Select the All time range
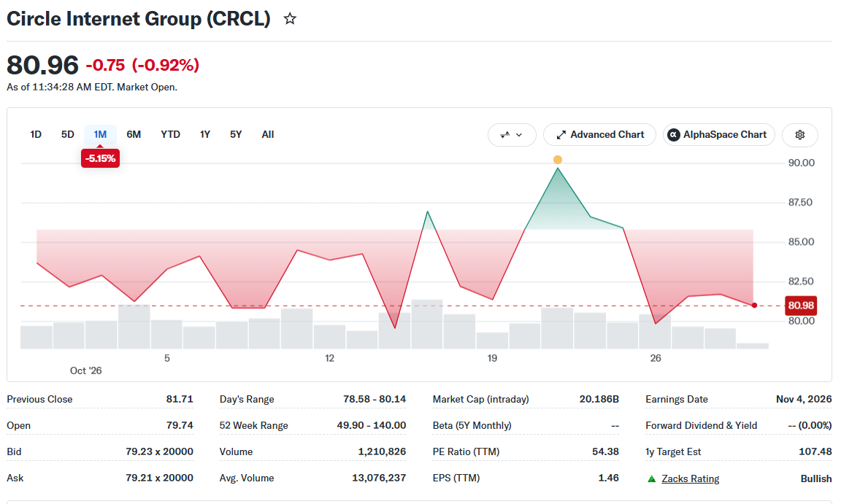The height and width of the screenshot is (504, 841). [x=268, y=134]
